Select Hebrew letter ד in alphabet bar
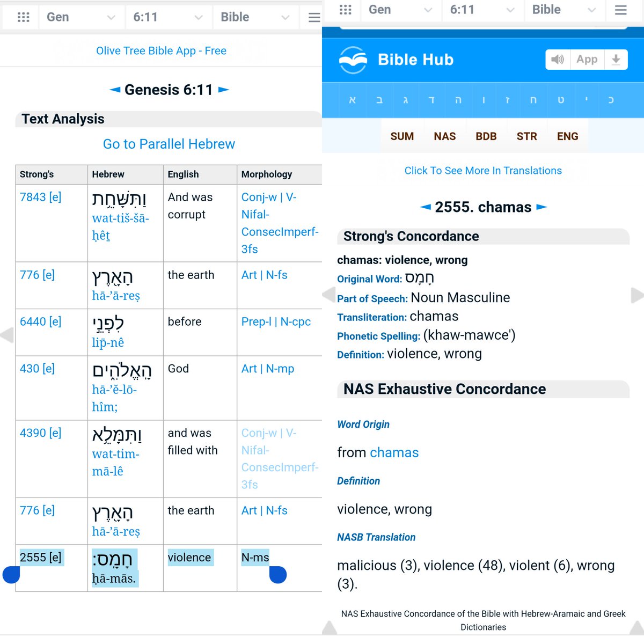 431,100
